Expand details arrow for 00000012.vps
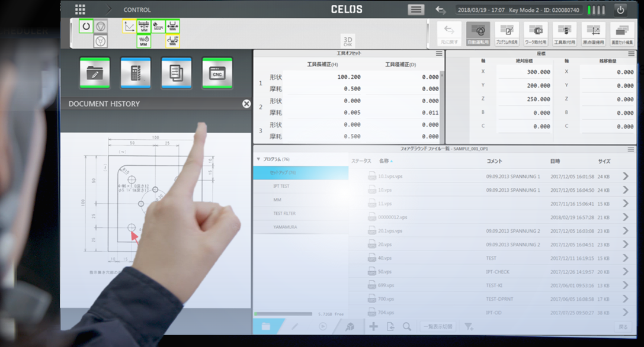The width and height of the screenshot is (644, 347). click(626, 217)
